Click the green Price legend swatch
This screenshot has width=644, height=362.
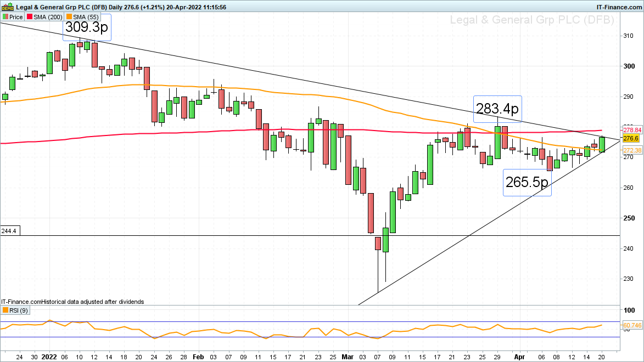click(5, 17)
